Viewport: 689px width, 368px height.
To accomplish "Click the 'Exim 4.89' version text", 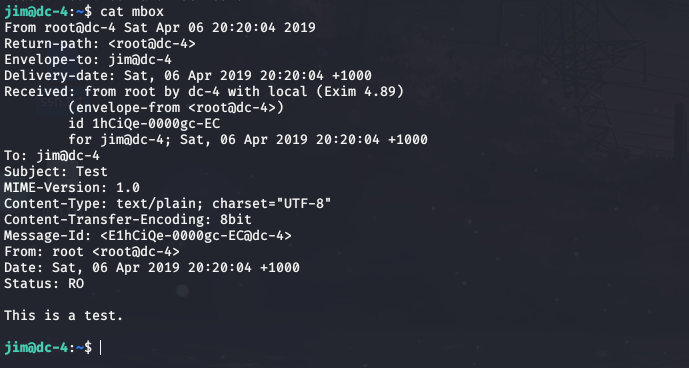I will (360, 92).
